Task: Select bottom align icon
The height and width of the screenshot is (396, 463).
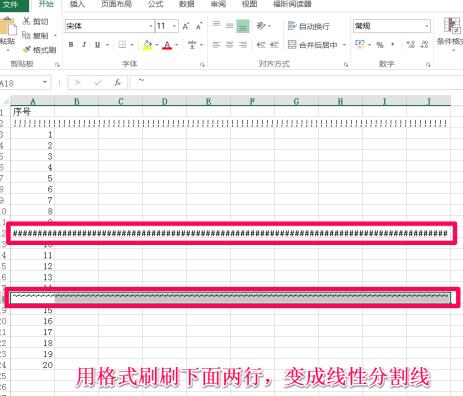Action: click(x=243, y=26)
